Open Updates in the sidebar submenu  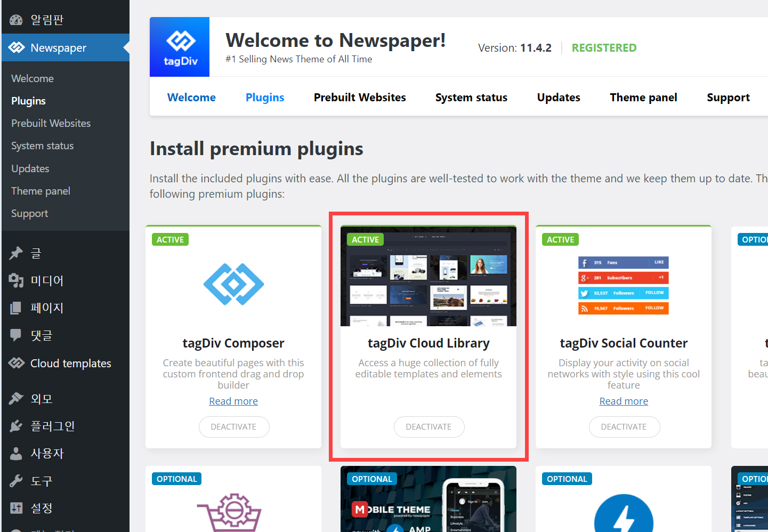30,168
